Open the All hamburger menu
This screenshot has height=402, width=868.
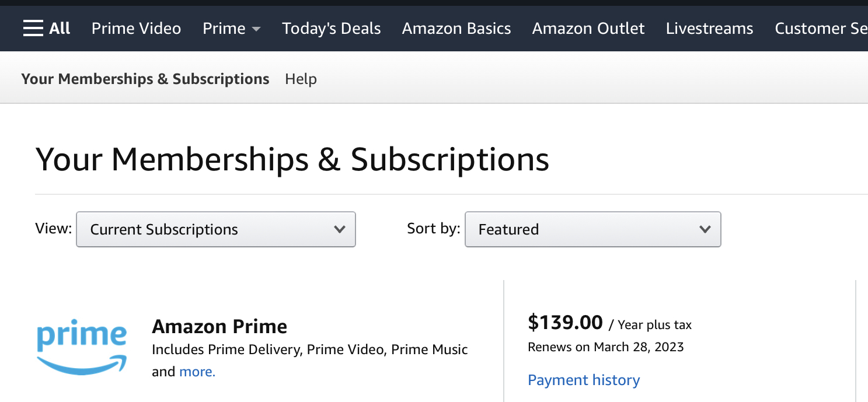(34, 27)
